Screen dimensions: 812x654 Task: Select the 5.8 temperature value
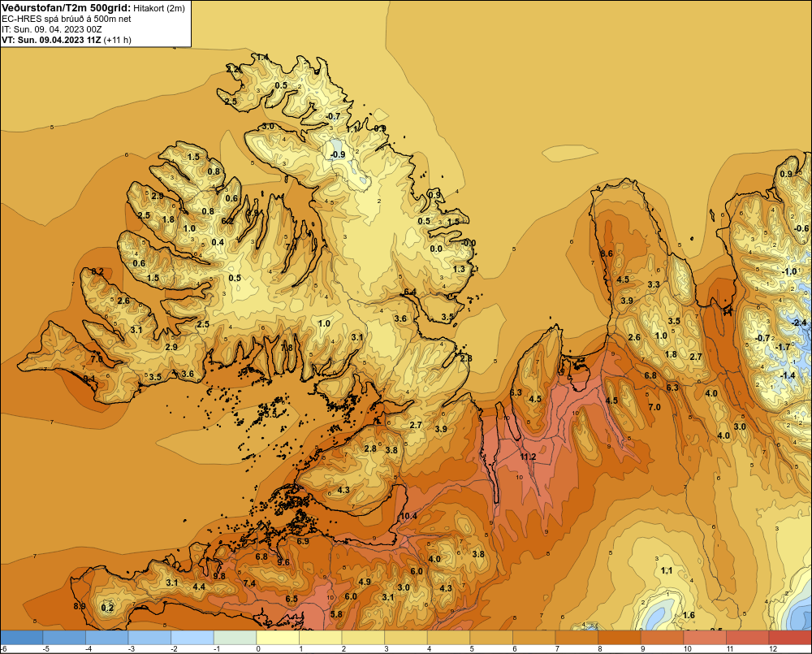point(336,614)
